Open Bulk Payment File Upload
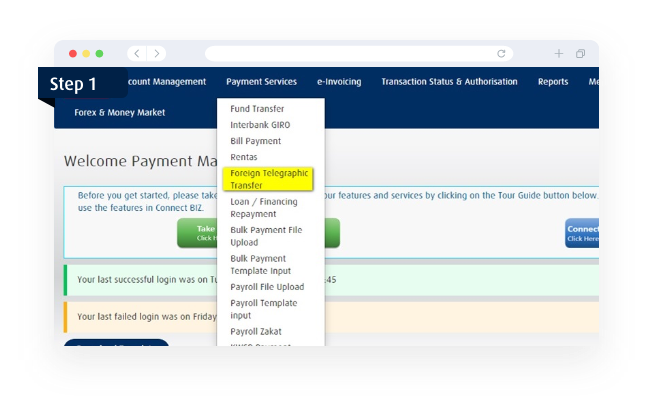653x414 pixels. coord(266,236)
